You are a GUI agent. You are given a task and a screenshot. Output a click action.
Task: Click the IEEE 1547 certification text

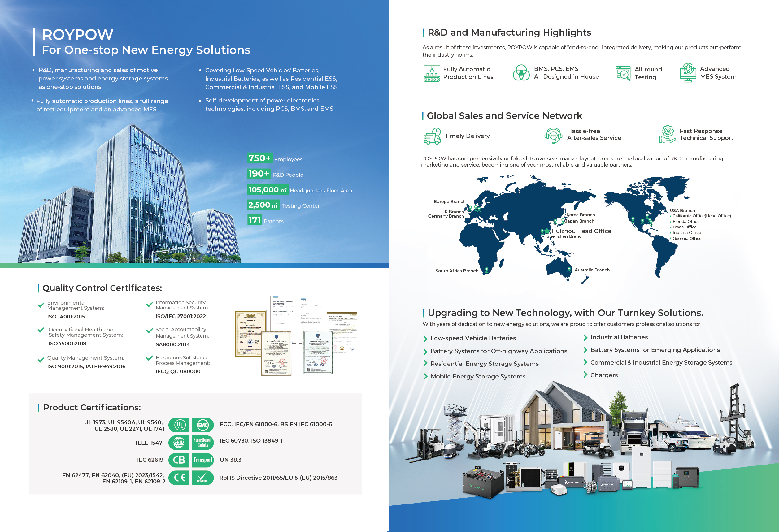(149, 443)
